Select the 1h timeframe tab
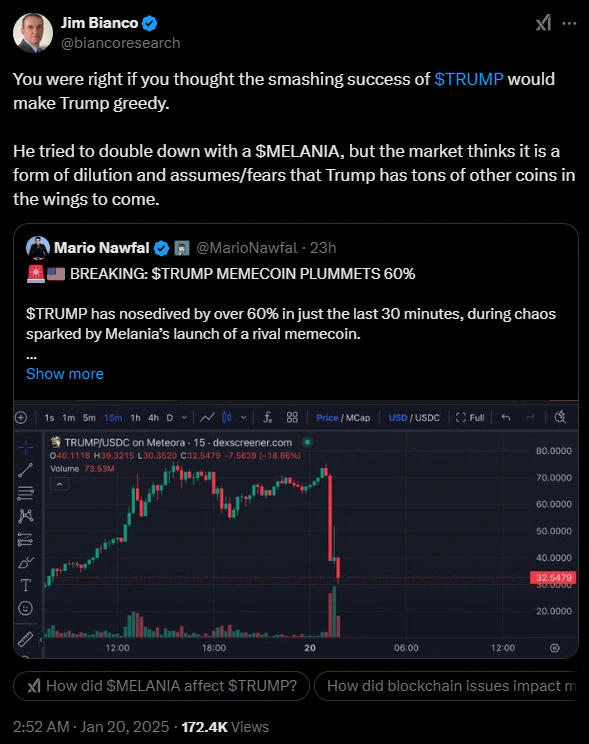This screenshot has width=589, height=744. click(135, 418)
